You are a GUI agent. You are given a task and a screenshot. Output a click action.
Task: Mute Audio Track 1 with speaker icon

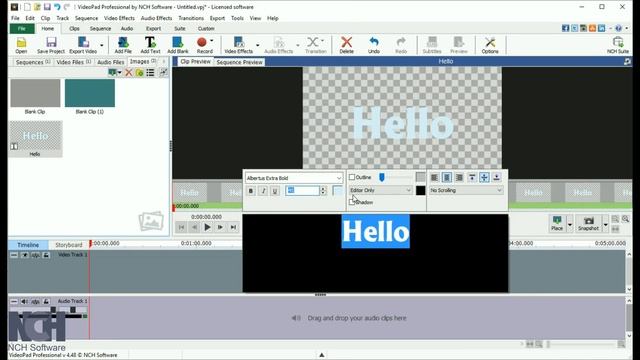point(24,301)
